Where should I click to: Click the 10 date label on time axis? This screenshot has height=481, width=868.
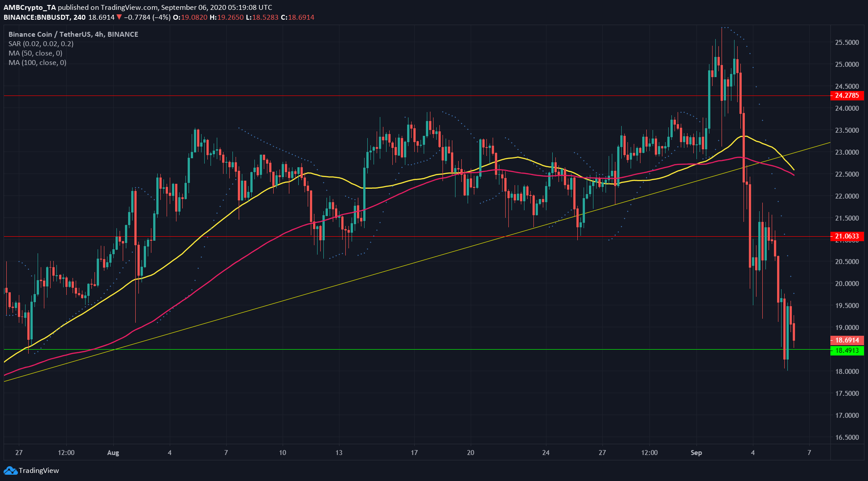point(283,453)
